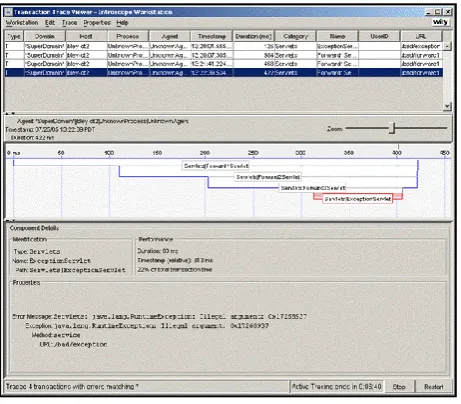
Task: Click the Method: service property line
Action: click(x=56, y=335)
